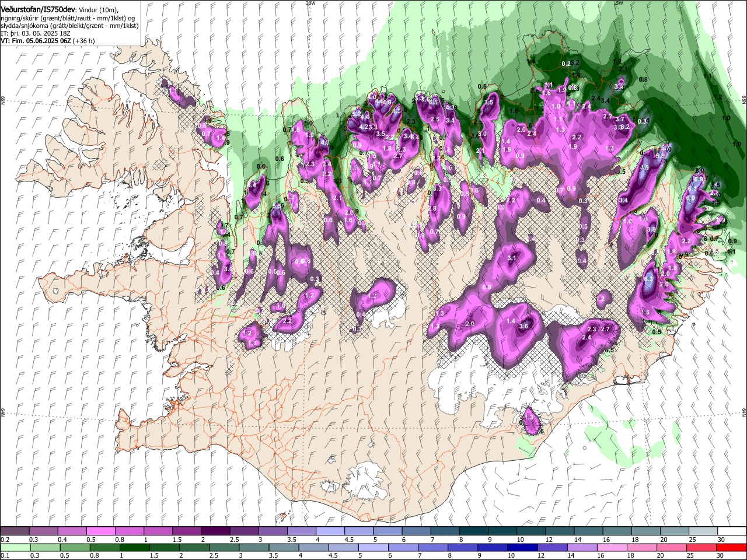Pick the hot pink rain swatch between 20 and 25
Viewport: 747px width, 560px height.
tap(672, 547)
